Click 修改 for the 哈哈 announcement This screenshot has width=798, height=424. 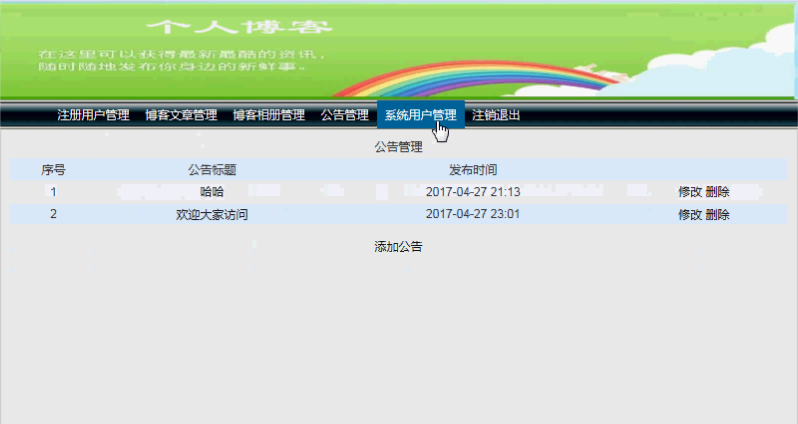[x=690, y=192]
